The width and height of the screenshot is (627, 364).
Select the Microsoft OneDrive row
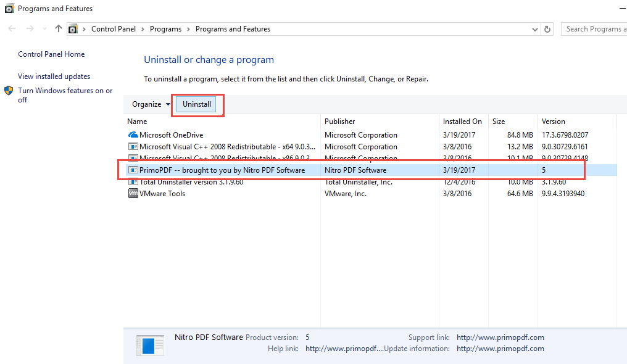(x=371, y=135)
